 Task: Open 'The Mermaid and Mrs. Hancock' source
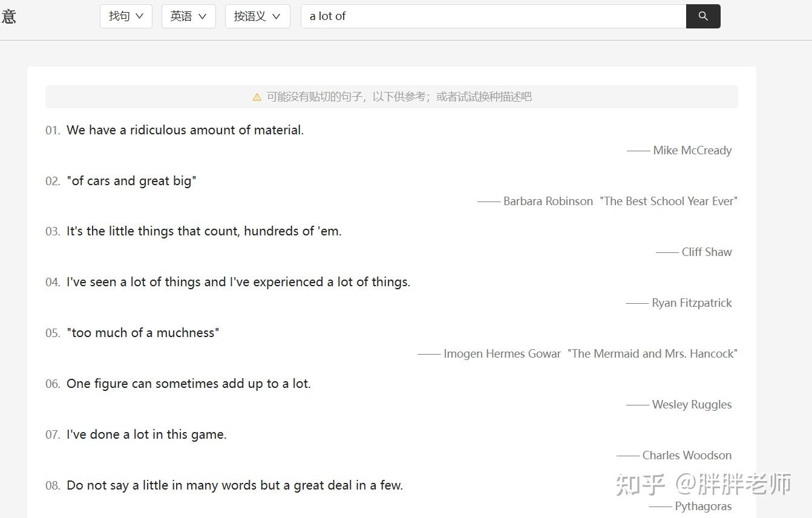tap(652, 353)
